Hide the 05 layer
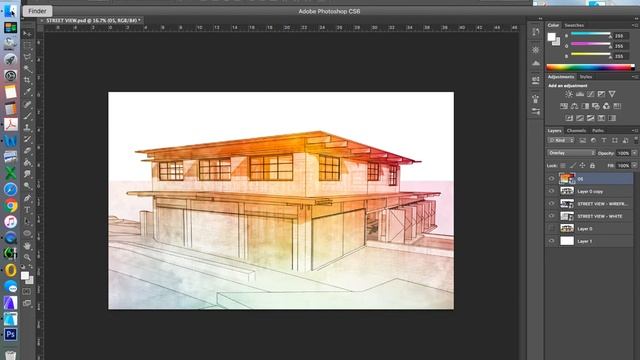The width and height of the screenshot is (640, 360). coord(551,179)
